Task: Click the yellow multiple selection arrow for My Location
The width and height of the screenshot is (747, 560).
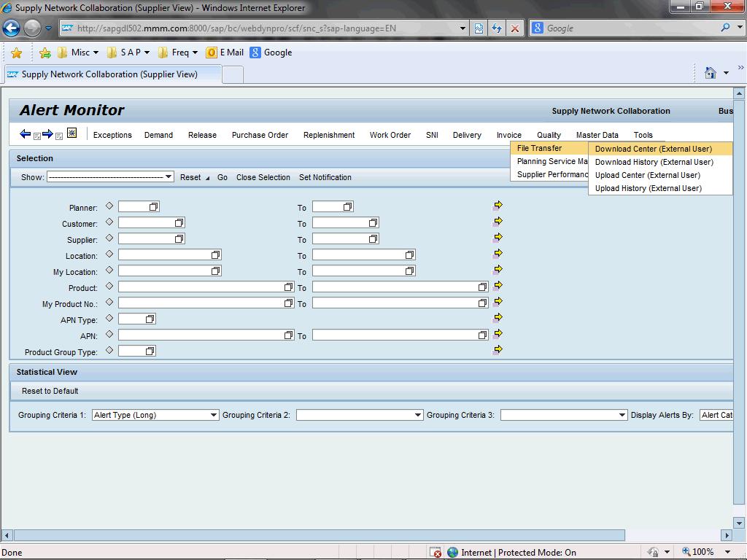Action: coord(498,270)
